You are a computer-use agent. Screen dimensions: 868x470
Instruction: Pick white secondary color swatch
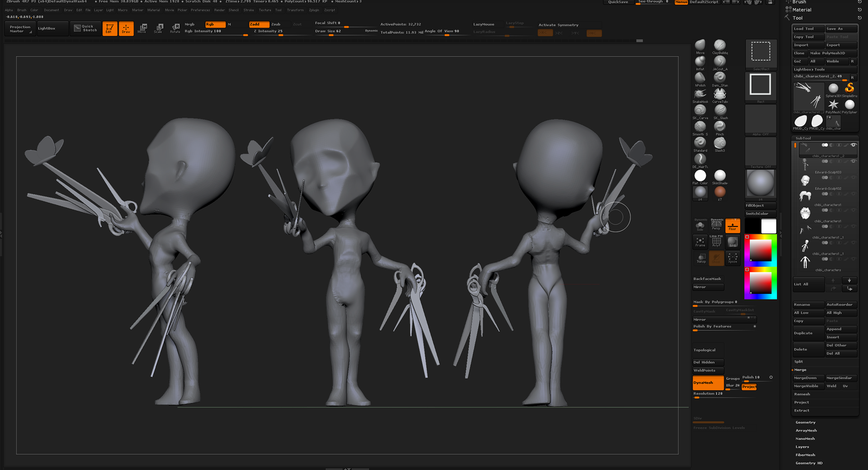pyautogui.click(x=769, y=226)
